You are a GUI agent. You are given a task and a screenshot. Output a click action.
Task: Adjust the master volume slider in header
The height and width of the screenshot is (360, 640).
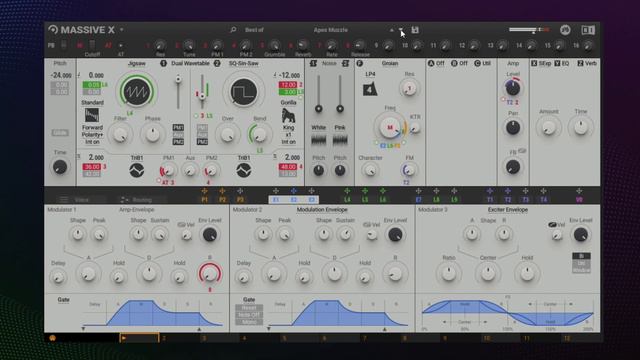pyautogui.click(x=529, y=30)
